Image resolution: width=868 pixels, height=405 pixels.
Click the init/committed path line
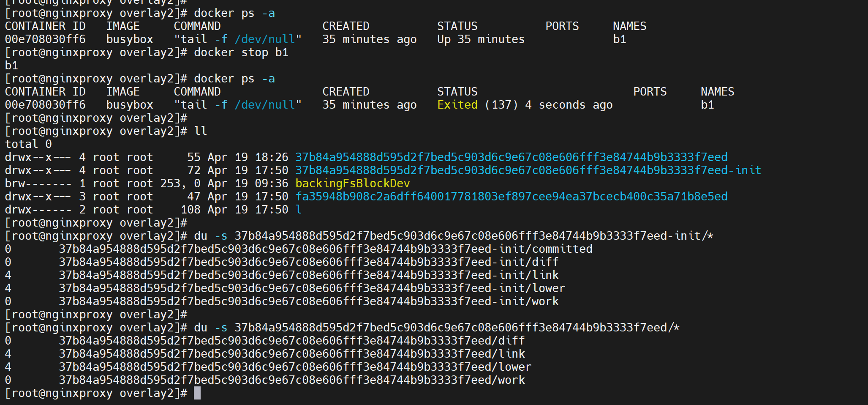[325, 249]
